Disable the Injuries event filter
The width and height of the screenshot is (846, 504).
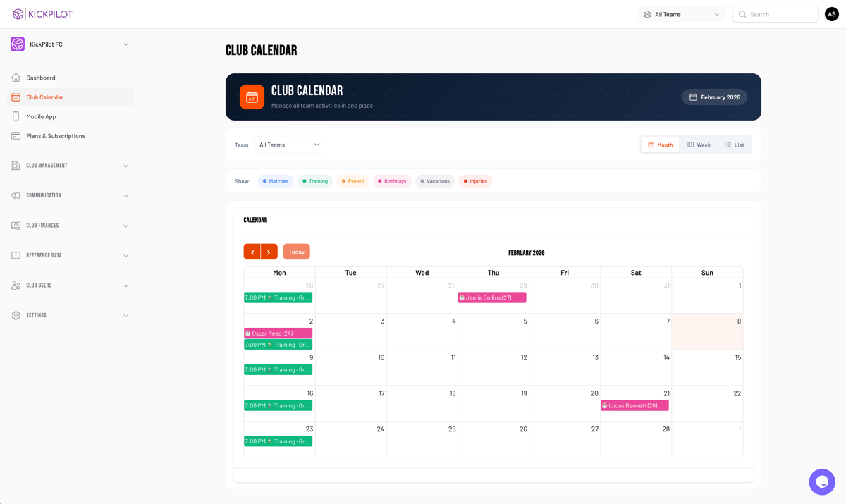[x=475, y=180]
